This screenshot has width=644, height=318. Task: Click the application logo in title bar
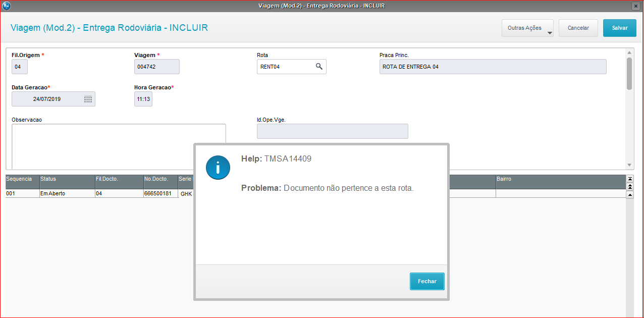tap(6, 6)
